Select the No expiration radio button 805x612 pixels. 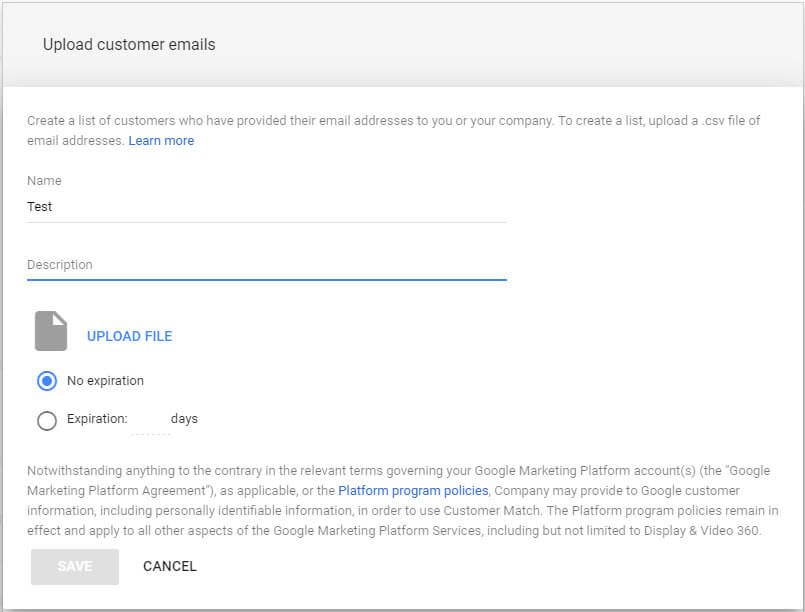(47, 381)
